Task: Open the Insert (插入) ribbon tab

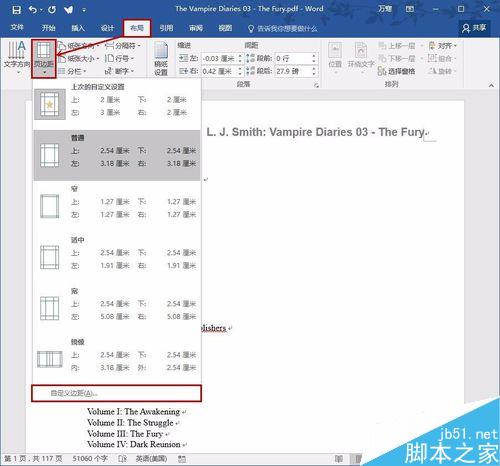Action: click(78, 28)
